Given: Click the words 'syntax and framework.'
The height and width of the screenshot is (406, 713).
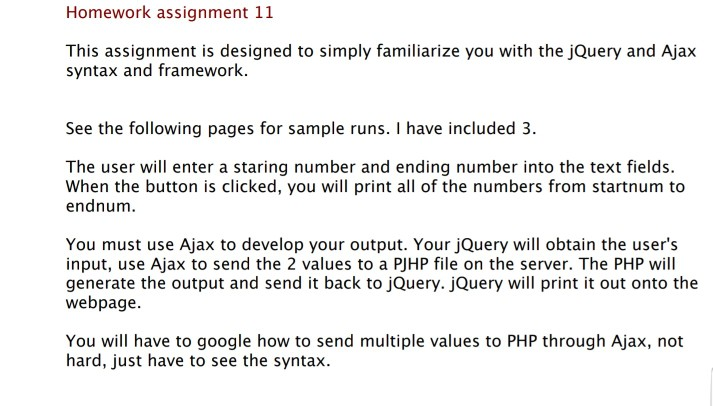Looking at the screenshot, I should [x=157, y=71].
